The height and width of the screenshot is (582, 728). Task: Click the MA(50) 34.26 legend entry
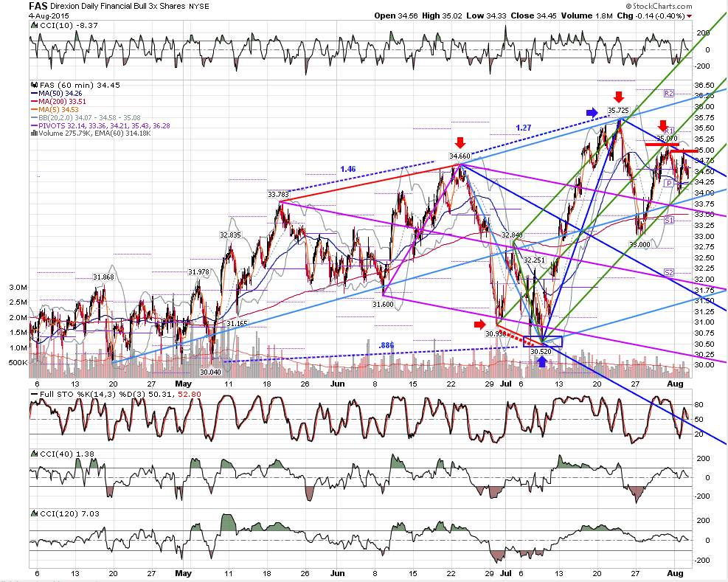[57, 94]
